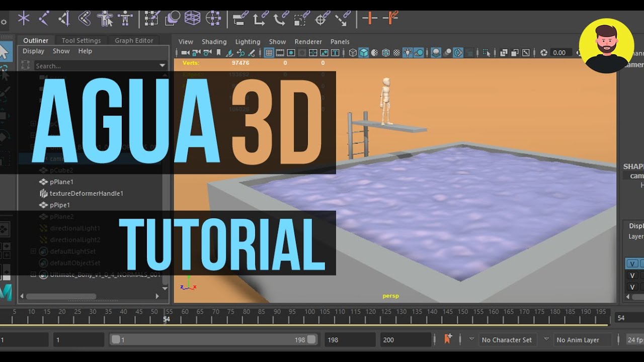
Task: Expand the defaultLightSet node
Action: click(33, 251)
